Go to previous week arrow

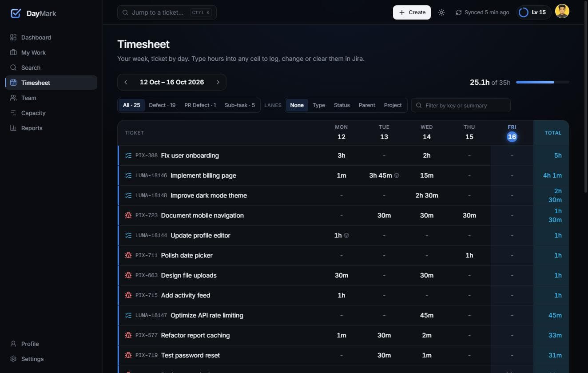pos(126,82)
